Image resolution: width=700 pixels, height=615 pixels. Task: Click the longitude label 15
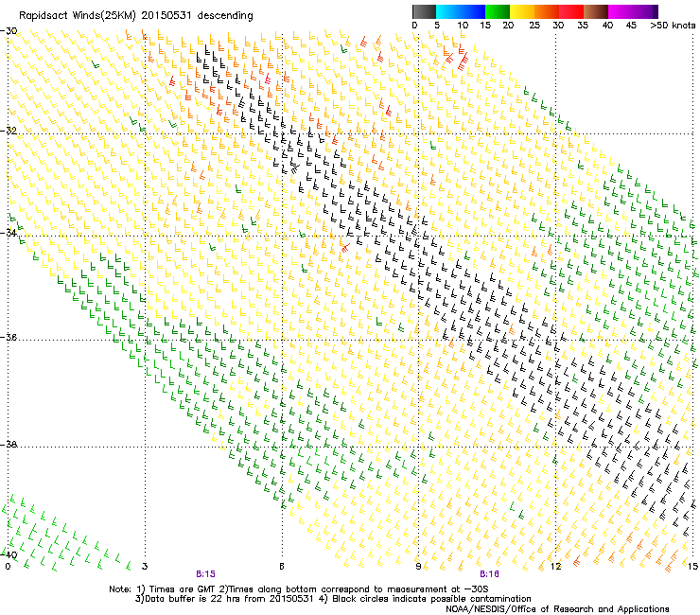click(692, 567)
